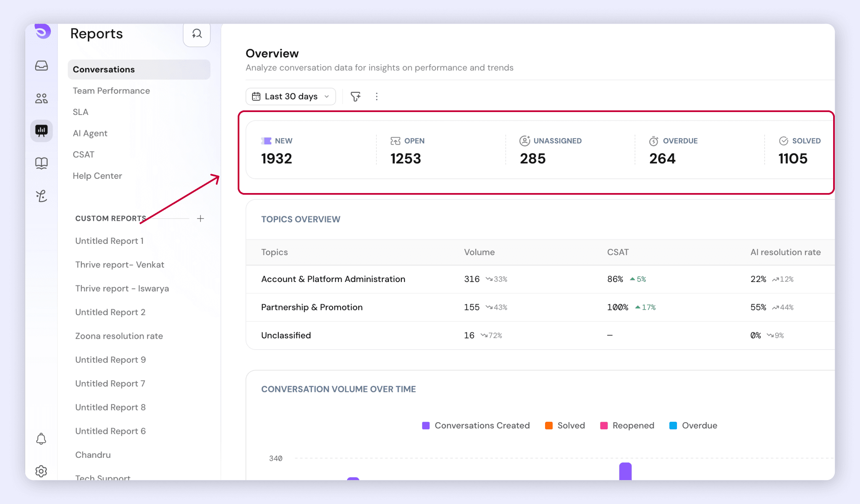
Task: Click the New conversations flag icon
Action: [266, 141]
